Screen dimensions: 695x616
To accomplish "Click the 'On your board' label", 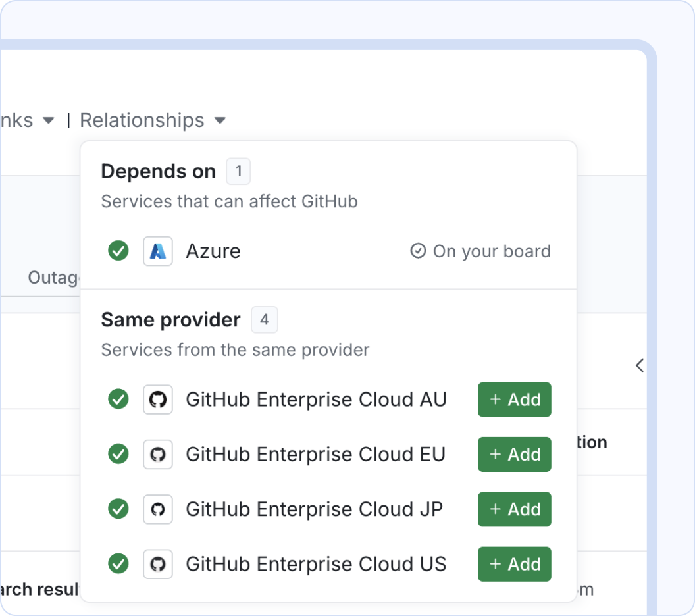I will pyautogui.click(x=492, y=251).
